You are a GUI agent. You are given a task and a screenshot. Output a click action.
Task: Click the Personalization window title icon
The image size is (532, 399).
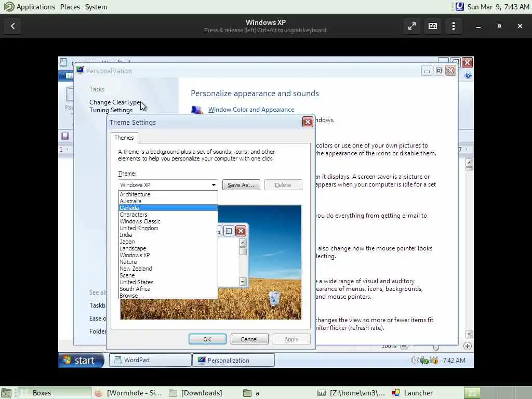[80, 70]
